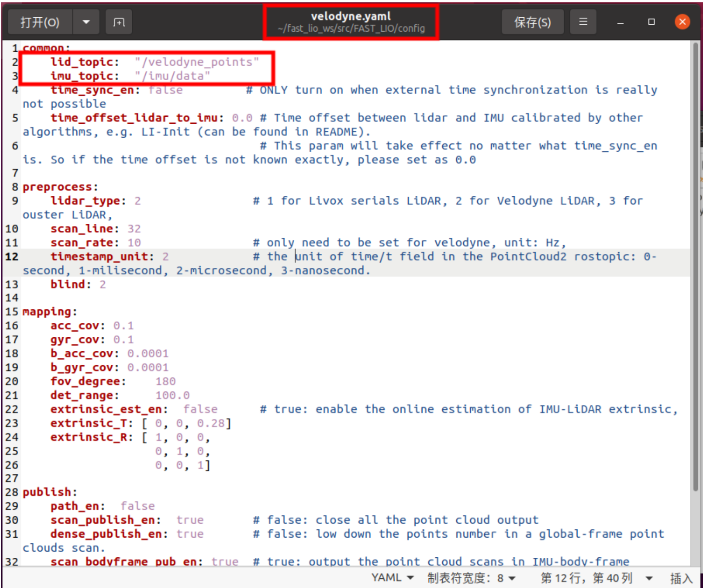Close the velodyne.yaml editor window
This screenshot has width=703, height=588.
tap(682, 22)
